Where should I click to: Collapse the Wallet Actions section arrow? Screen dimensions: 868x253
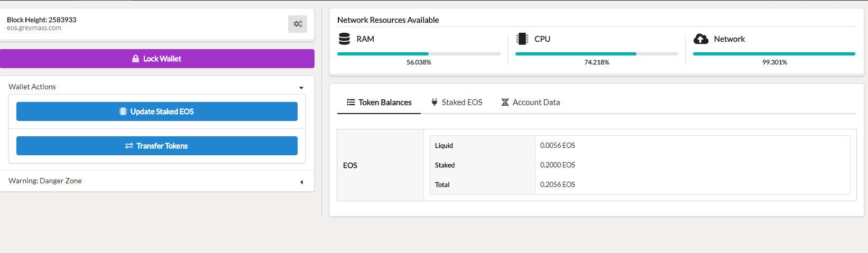[301, 88]
